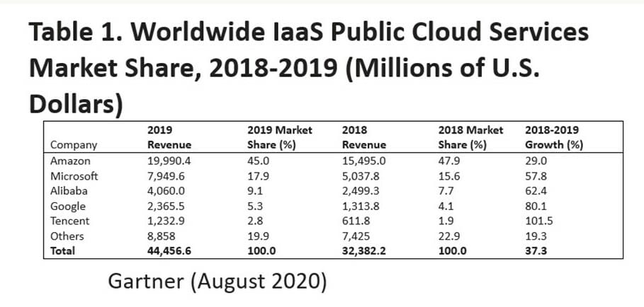Select Amazon 2019 revenue 19,990.4

pyautogui.click(x=169, y=161)
